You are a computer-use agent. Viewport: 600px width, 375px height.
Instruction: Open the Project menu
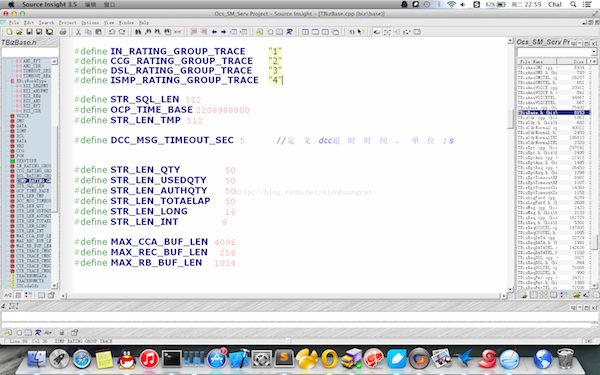67,23
